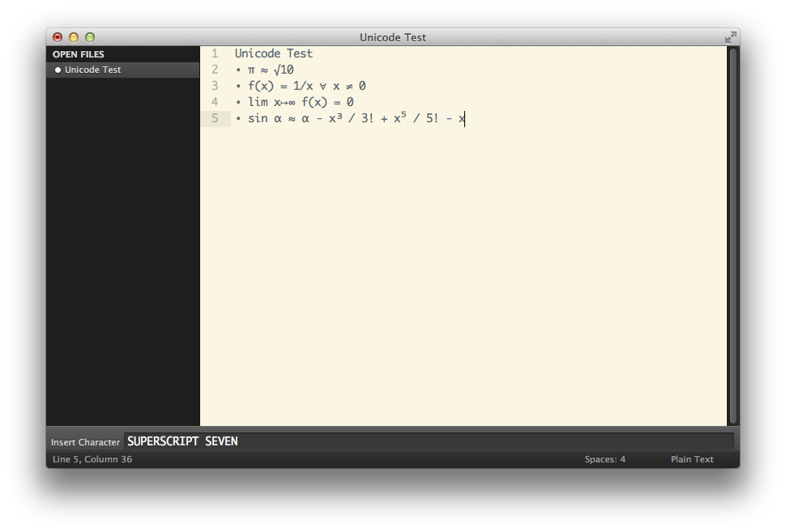Click the fullscreen arrows icon in title bar
Image resolution: width=786 pixels, height=532 pixels.
[730, 37]
